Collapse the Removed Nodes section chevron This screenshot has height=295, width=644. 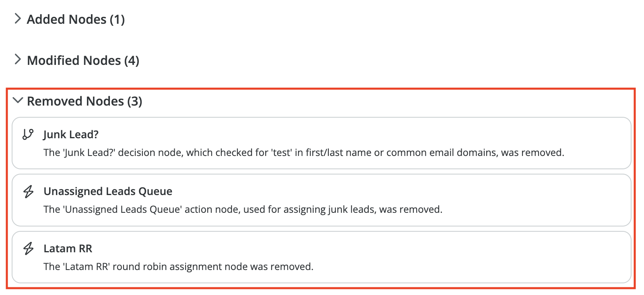pos(18,100)
